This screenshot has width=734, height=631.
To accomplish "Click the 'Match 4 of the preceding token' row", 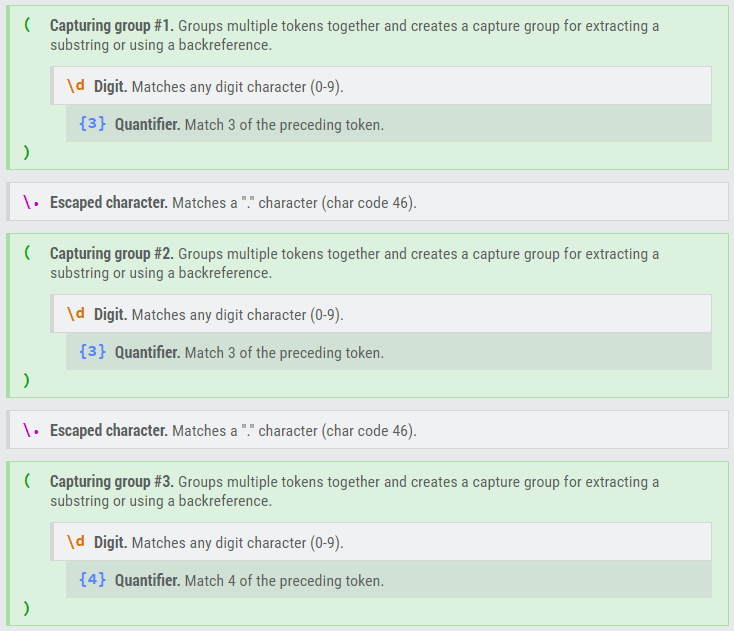I will 388,581.
